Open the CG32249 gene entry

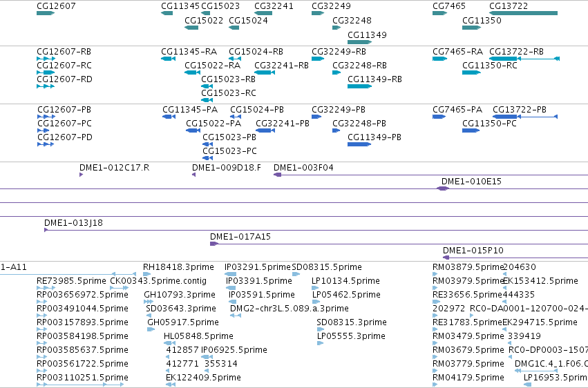pos(331,6)
